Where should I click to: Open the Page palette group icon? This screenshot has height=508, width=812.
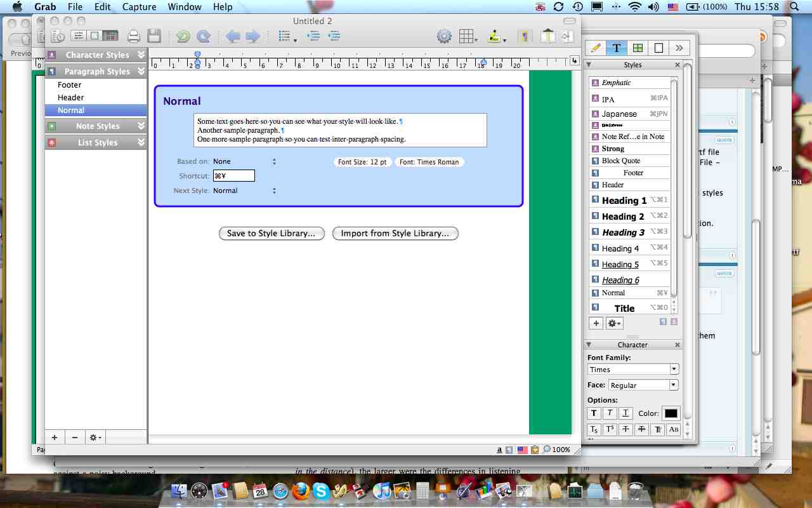[658, 47]
